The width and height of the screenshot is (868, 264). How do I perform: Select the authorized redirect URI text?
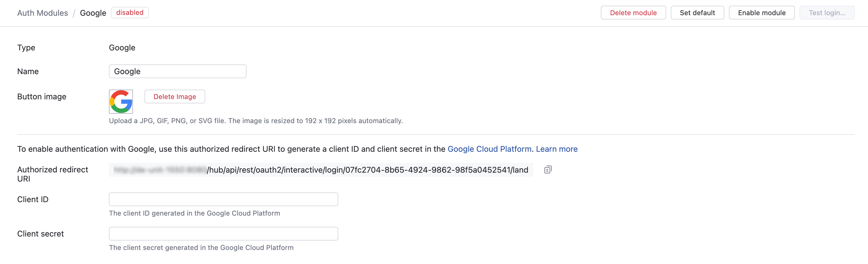coord(367,170)
